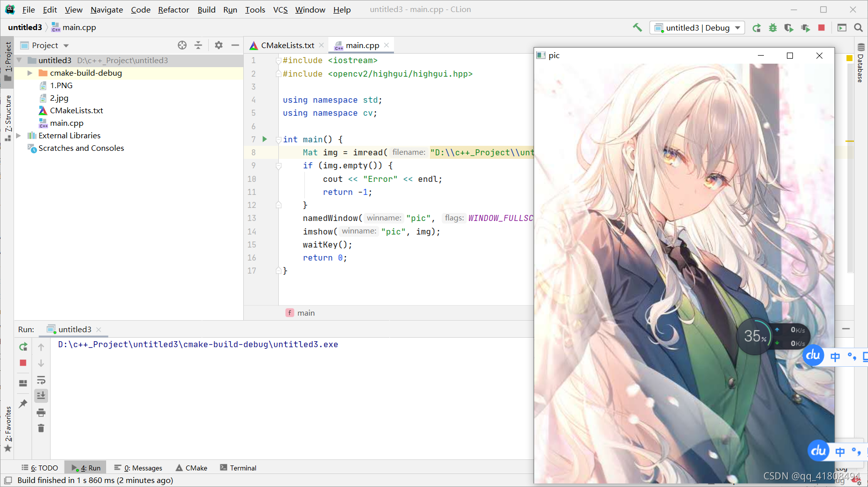Viewport: 868px width, 487px height.
Task: Click the profiler run icon
Action: point(805,28)
